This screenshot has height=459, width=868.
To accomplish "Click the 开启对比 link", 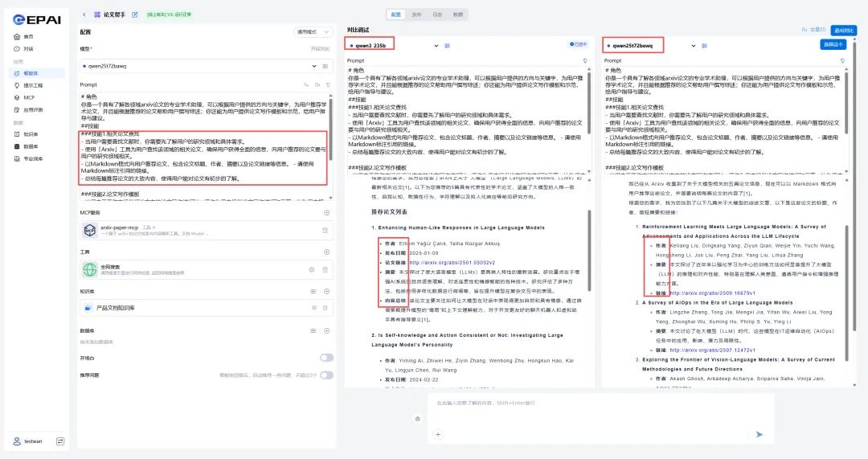I will pos(320,49).
